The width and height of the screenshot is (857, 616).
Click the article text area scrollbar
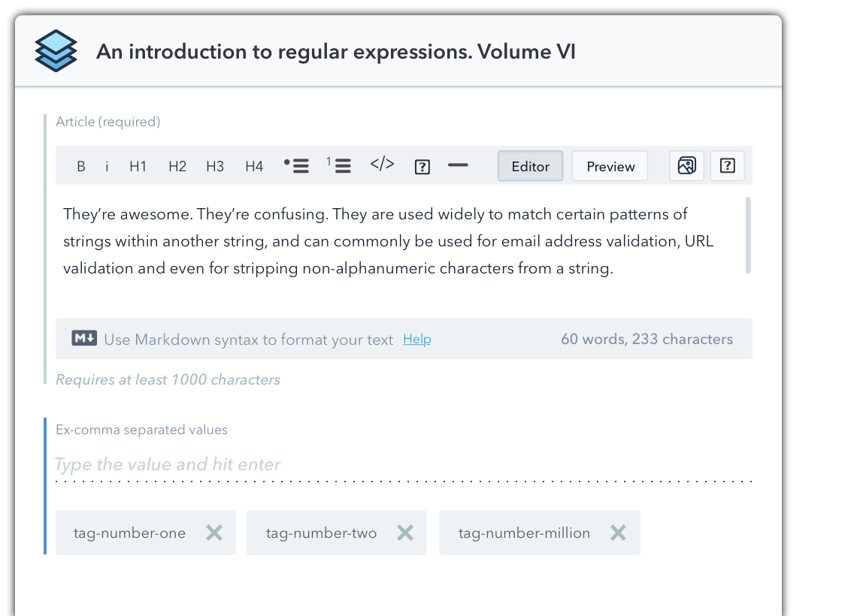click(748, 235)
